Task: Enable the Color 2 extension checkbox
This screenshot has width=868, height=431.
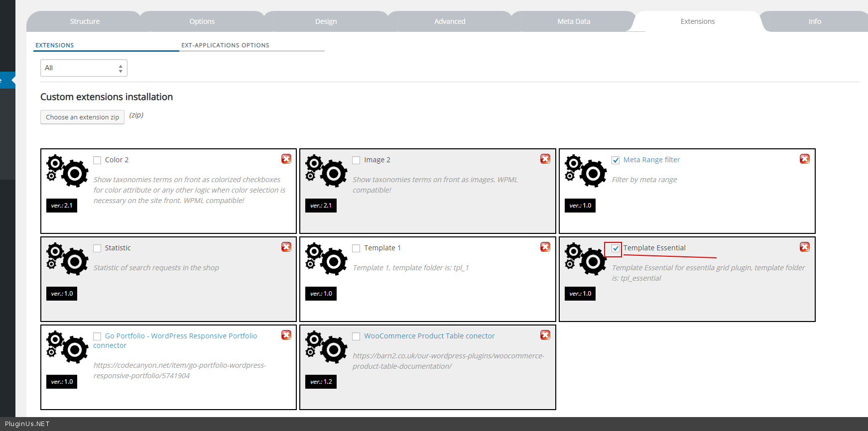Action: click(97, 160)
